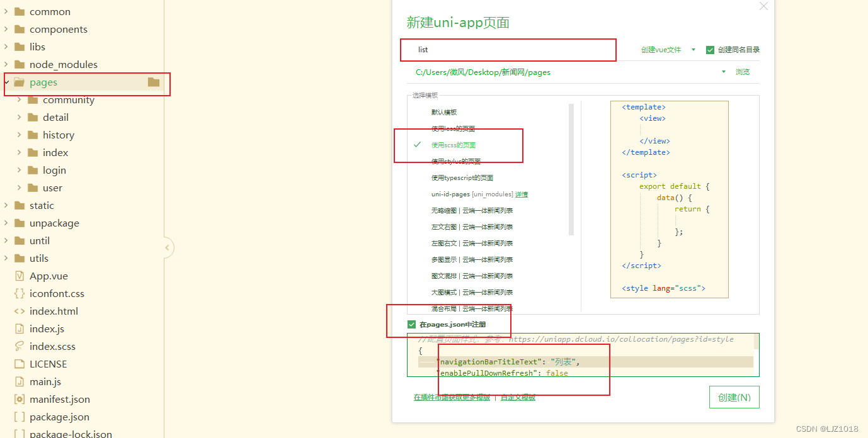Click the LICENSE file icon
The width and height of the screenshot is (868, 438).
19,364
